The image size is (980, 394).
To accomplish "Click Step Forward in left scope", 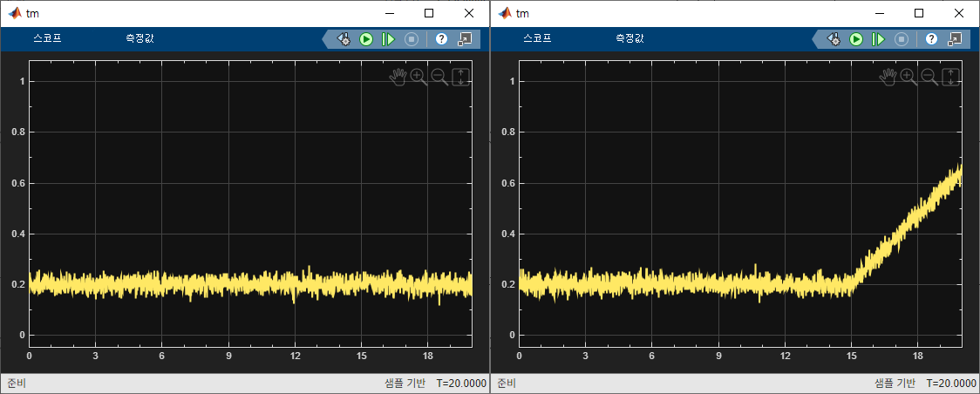I will [388, 39].
